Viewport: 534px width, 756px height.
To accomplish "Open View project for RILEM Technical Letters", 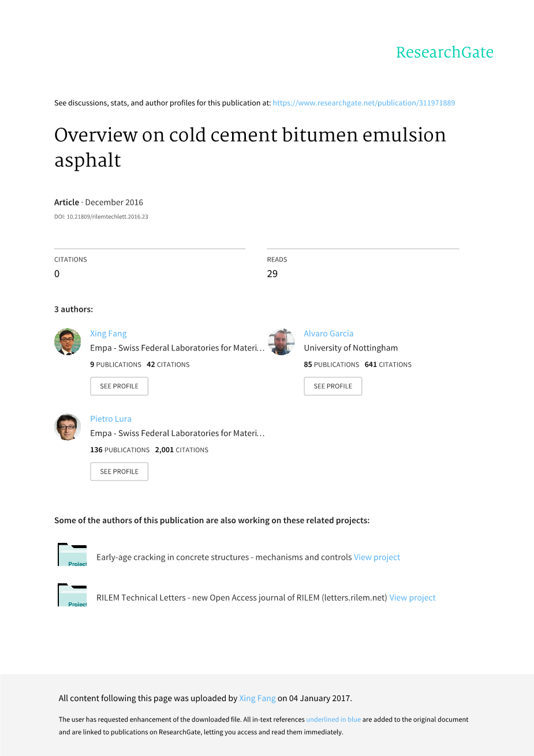I will click(413, 598).
